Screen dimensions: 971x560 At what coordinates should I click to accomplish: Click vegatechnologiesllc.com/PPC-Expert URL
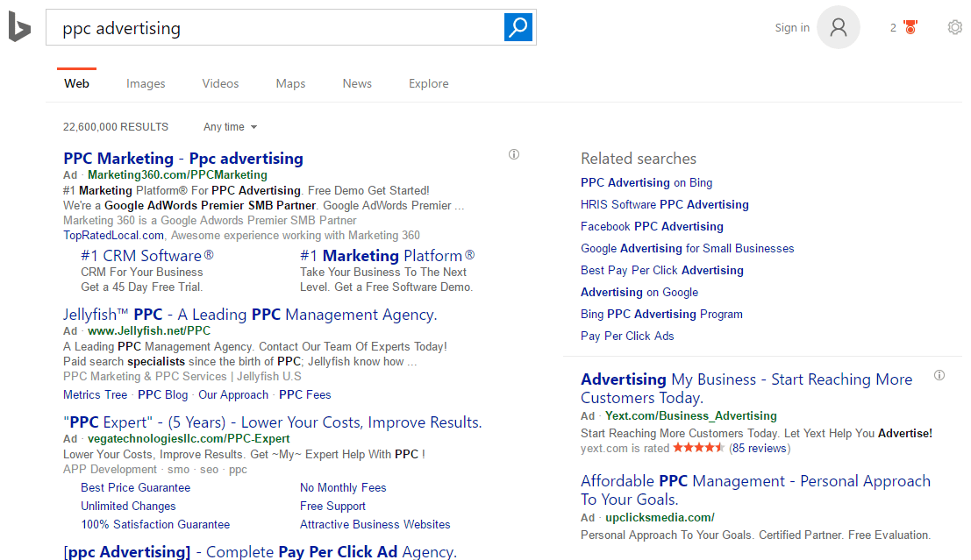189,439
